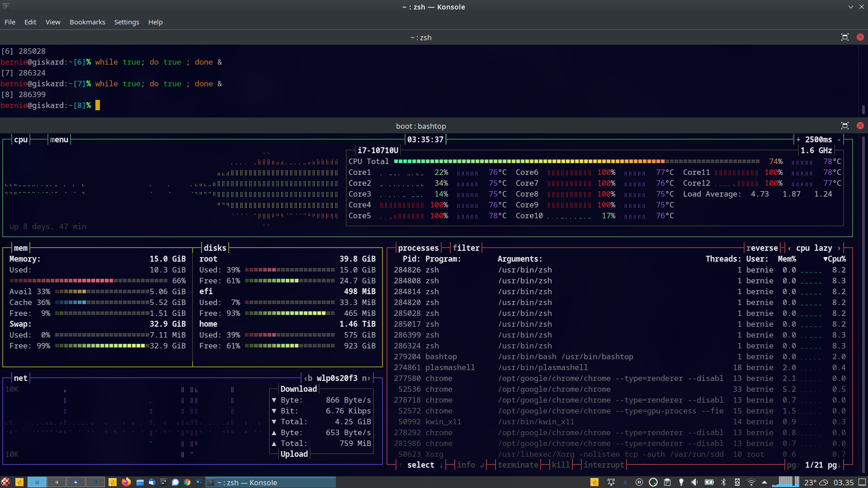The image size is (868, 488).
Task: Click the filter button in processes
Action: click(x=466, y=248)
